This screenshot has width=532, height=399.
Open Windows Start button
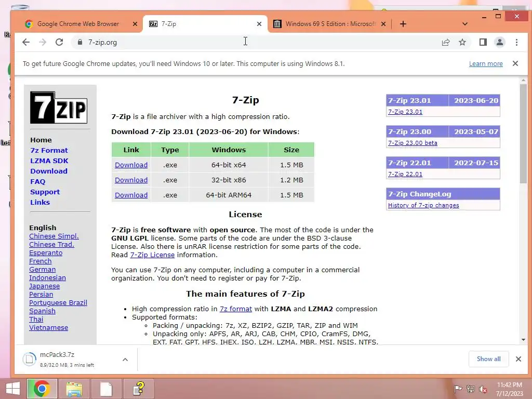13,389
